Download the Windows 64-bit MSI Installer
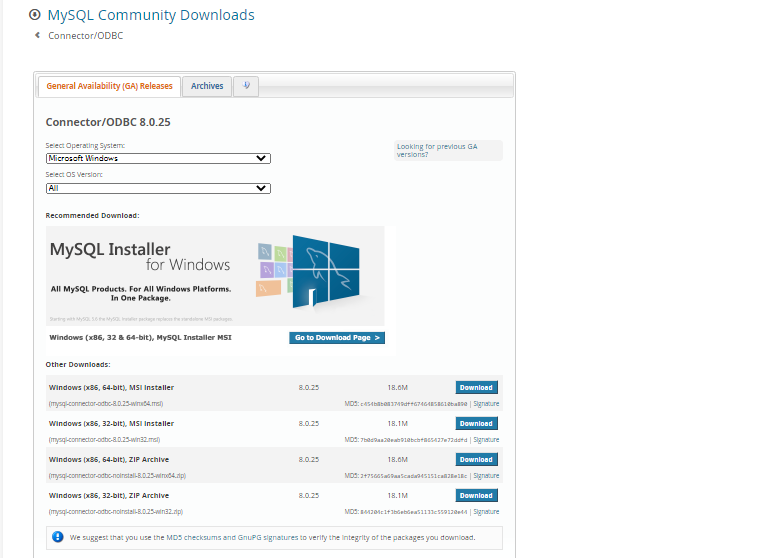761x558 pixels. pyautogui.click(x=476, y=387)
